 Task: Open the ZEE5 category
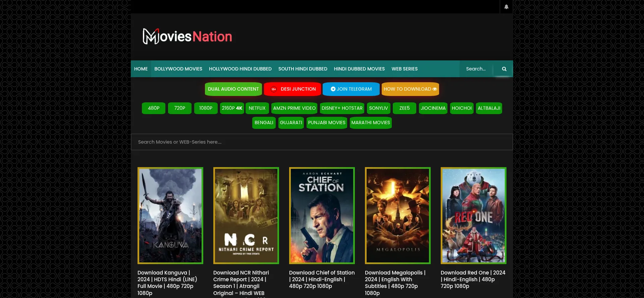[405, 108]
